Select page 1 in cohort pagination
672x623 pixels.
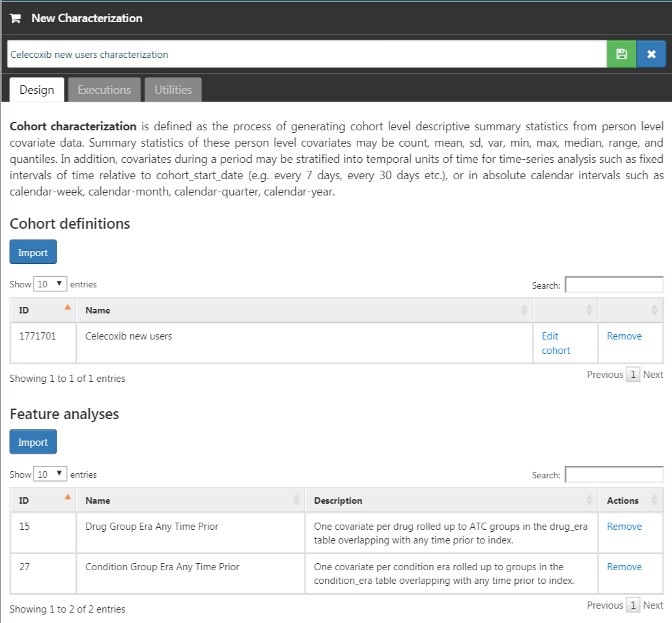coord(632,374)
